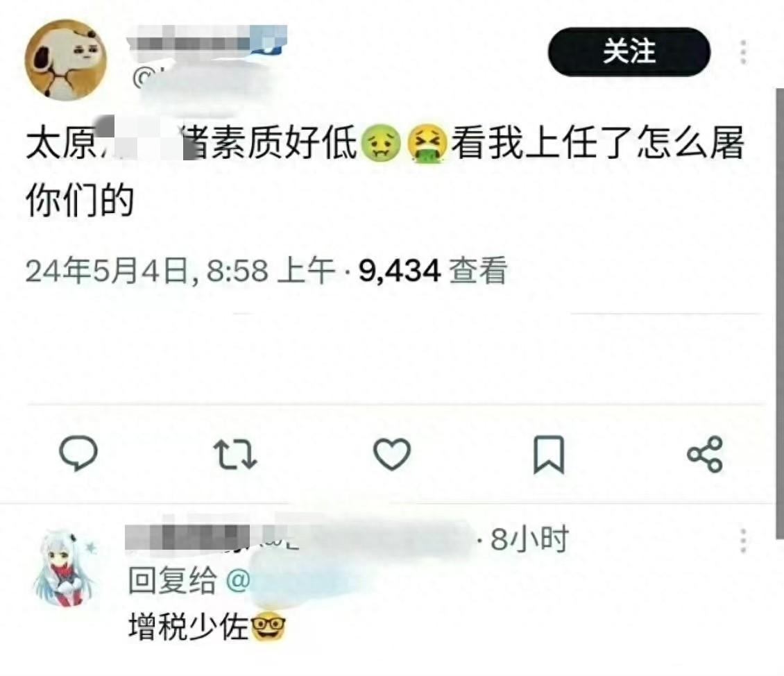Click the vertical scrollbar on right edge

click(x=780, y=314)
